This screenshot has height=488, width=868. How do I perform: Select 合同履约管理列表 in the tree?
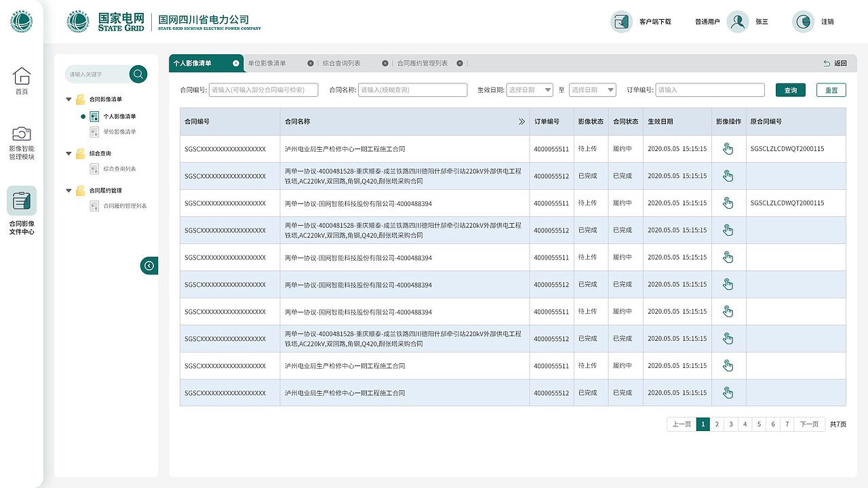tap(125, 206)
